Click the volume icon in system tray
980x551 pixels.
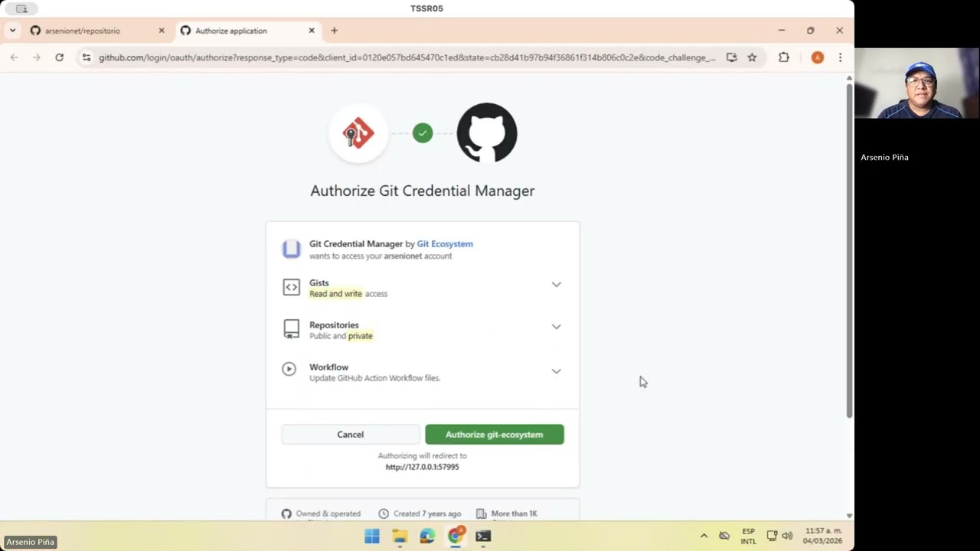(787, 536)
